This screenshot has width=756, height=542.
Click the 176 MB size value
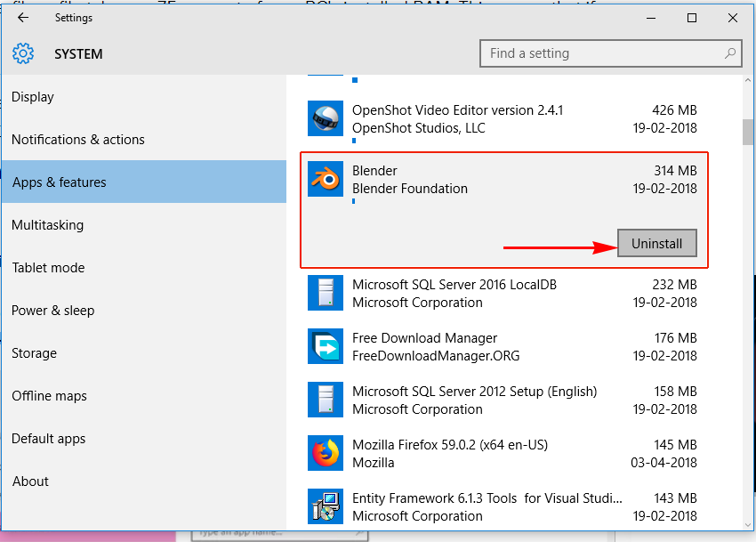pos(675,338)
